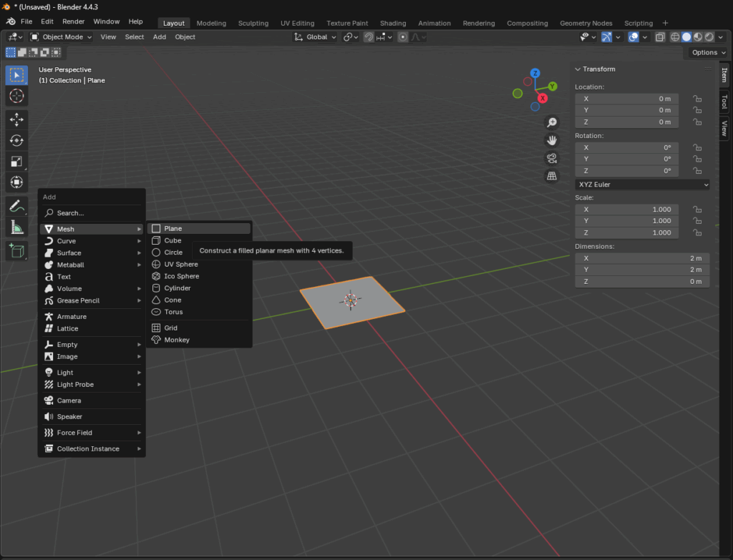Switch to Modeling workspace tab
The height and width of the screenshot is (560, 733).
tap(211, 23)
